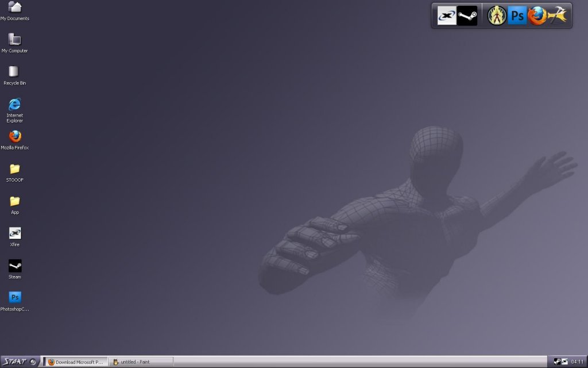Click the Recycle Bin desktop icon
This screenshot has height=368, width=588.
point(14,75)
